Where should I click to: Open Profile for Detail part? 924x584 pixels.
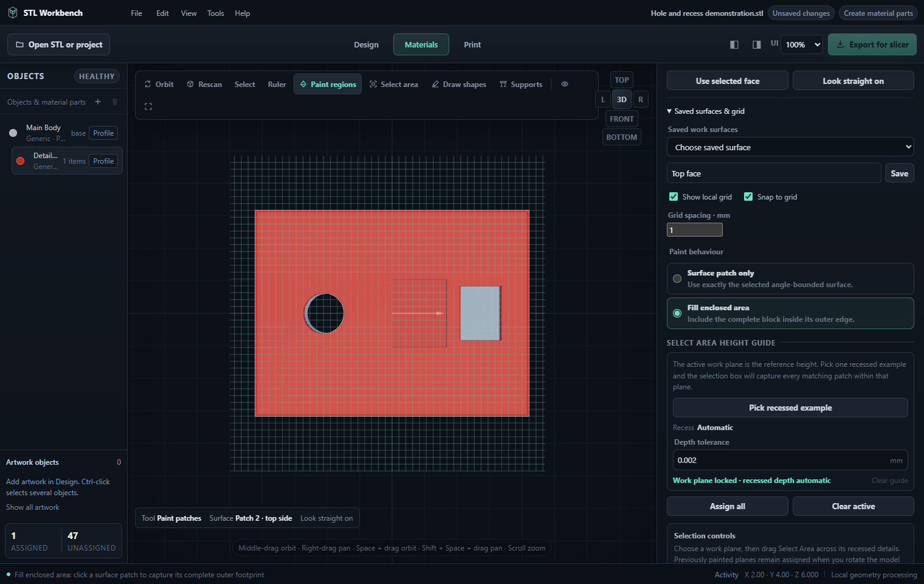(103, 161)
